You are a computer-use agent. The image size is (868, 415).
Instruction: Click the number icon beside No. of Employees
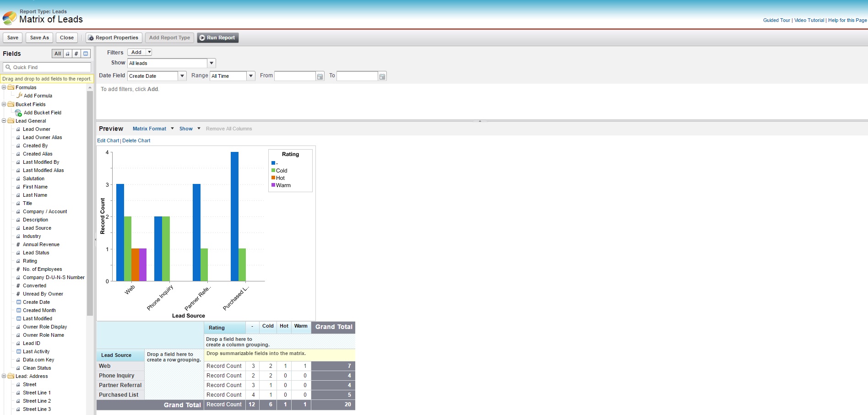click(x=18, y=269)
